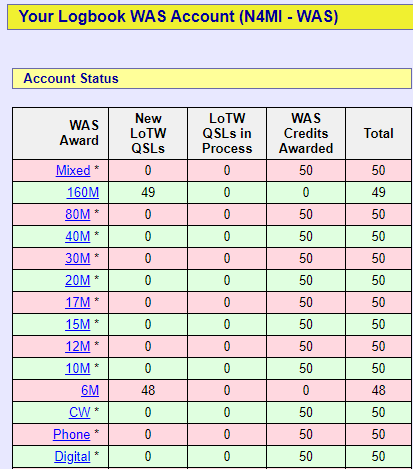Open the 160M award link
This screenshot has height=469, width=413.
click(83, 193)
